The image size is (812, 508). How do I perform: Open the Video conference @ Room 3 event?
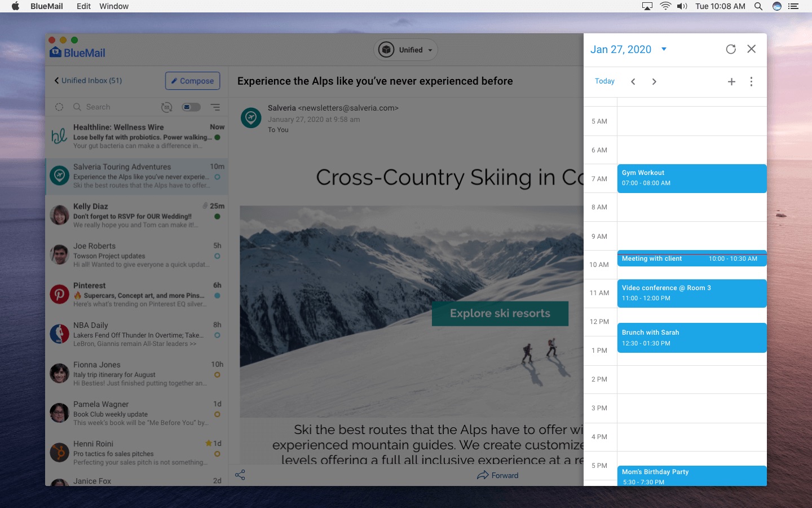692,293
